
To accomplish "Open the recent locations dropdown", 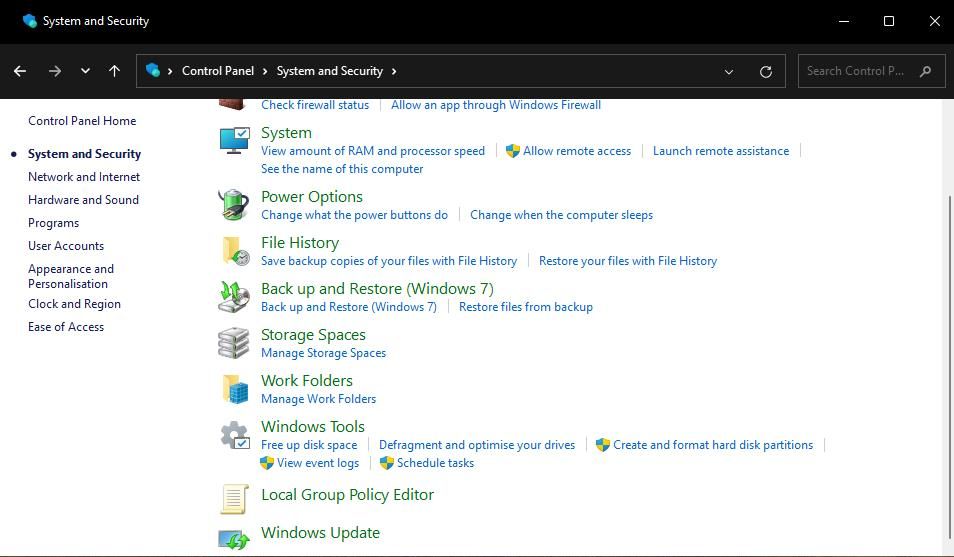I will click(85, 71).
